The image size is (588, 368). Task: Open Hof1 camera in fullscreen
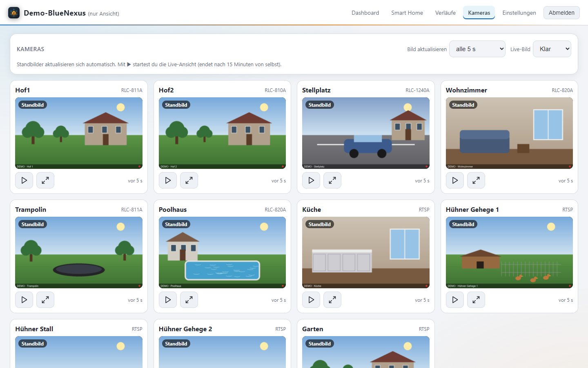45,180
